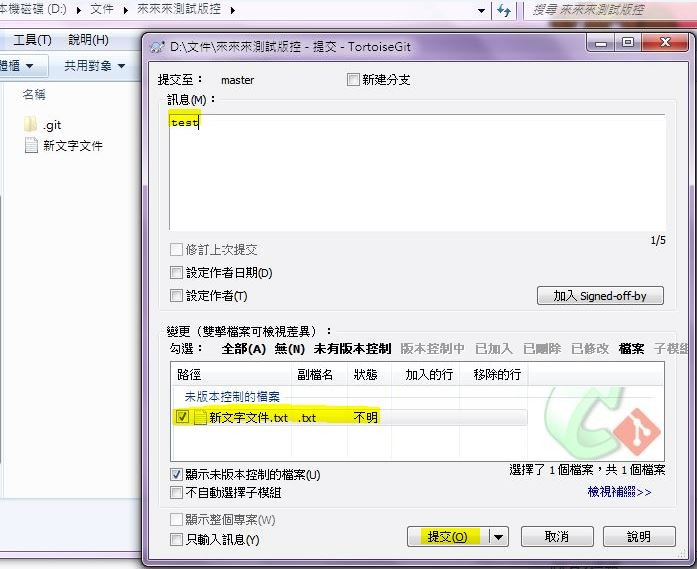Click the file icon beside 新文字文件.txt in changes list
This screenshot has width=697, height=569.
[200, 417]
